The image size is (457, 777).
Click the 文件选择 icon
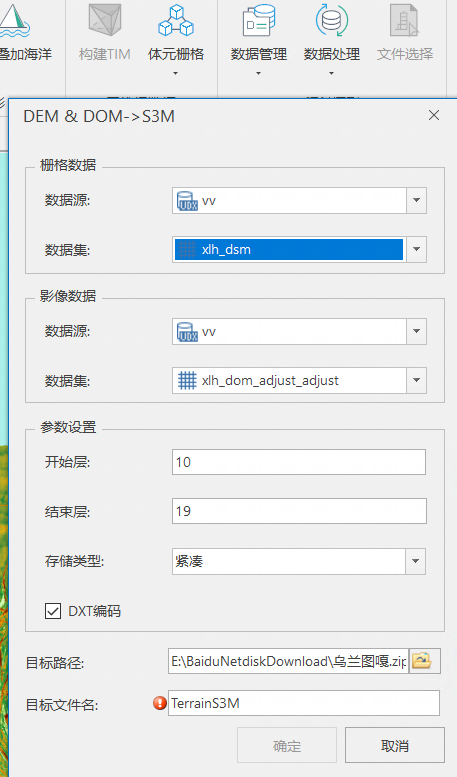click(404, 20)
